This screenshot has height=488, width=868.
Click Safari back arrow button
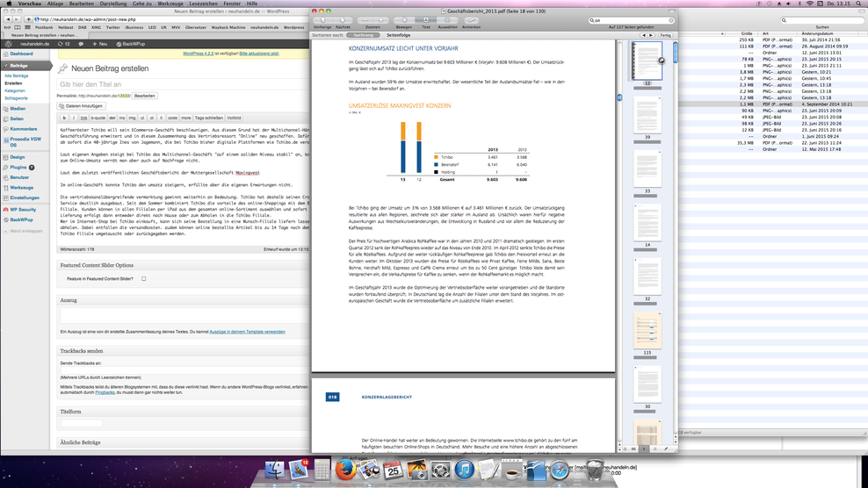8,19
